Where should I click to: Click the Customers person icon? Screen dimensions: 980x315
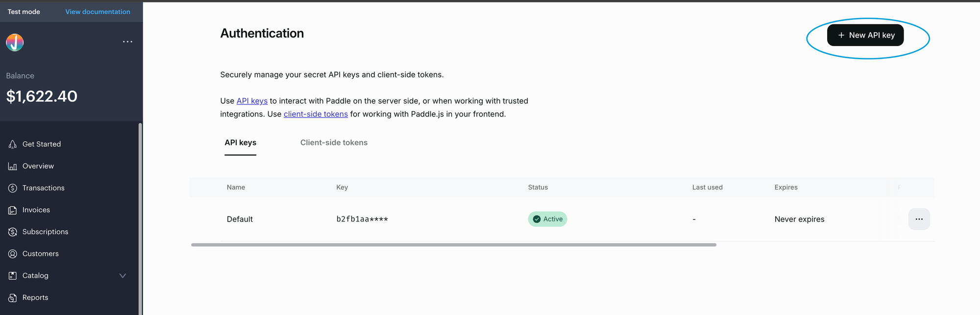tap(13, 254)
